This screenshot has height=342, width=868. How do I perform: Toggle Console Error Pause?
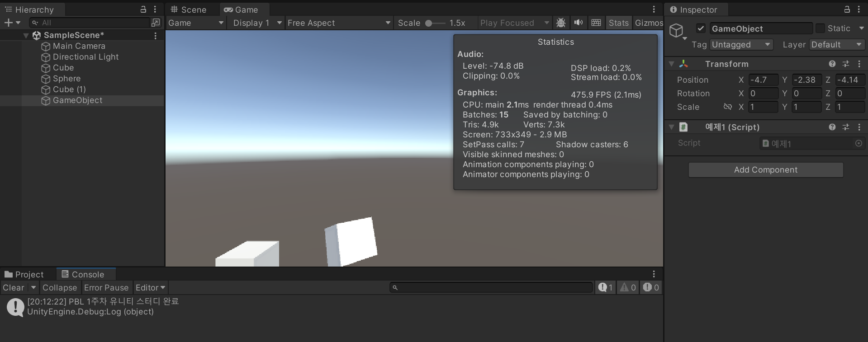[106, 287]
